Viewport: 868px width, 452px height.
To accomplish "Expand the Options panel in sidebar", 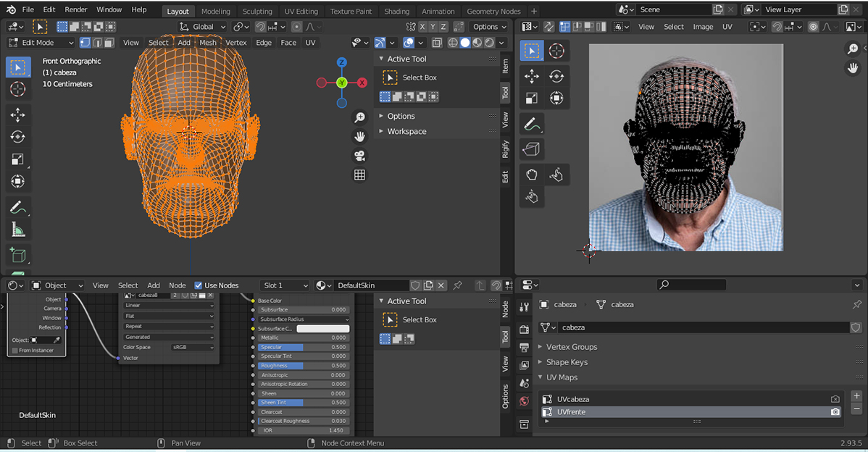I will click(x=401, y=116).
